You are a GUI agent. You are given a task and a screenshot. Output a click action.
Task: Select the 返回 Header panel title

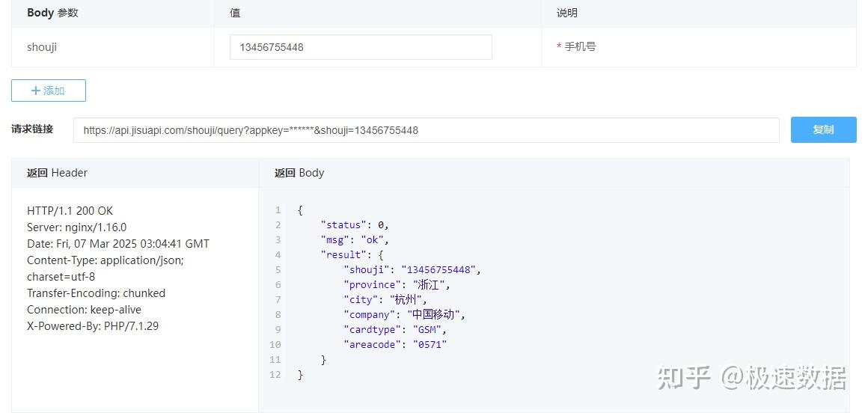click(x=57, y=173)
